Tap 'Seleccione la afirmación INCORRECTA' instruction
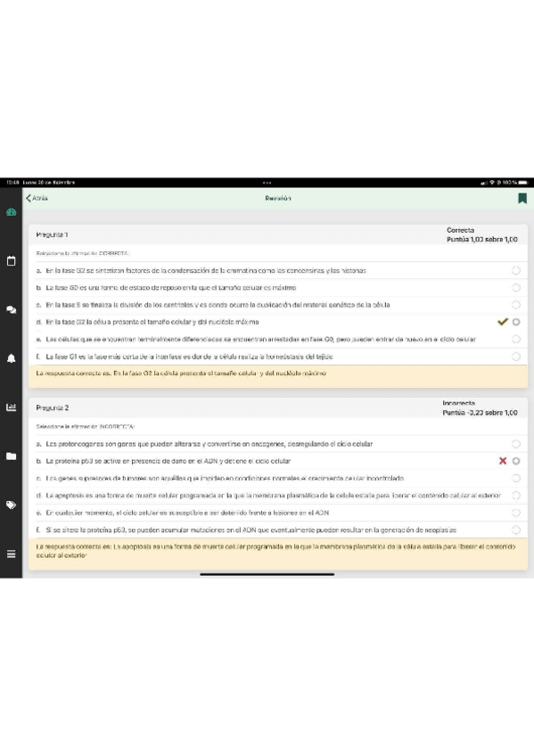 pos(86,427)
